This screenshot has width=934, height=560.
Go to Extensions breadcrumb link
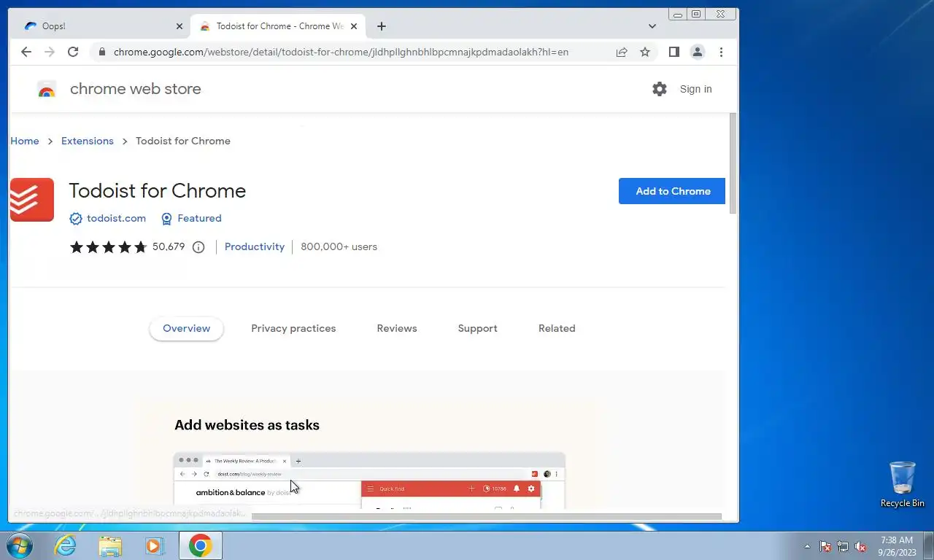(88, 141)
